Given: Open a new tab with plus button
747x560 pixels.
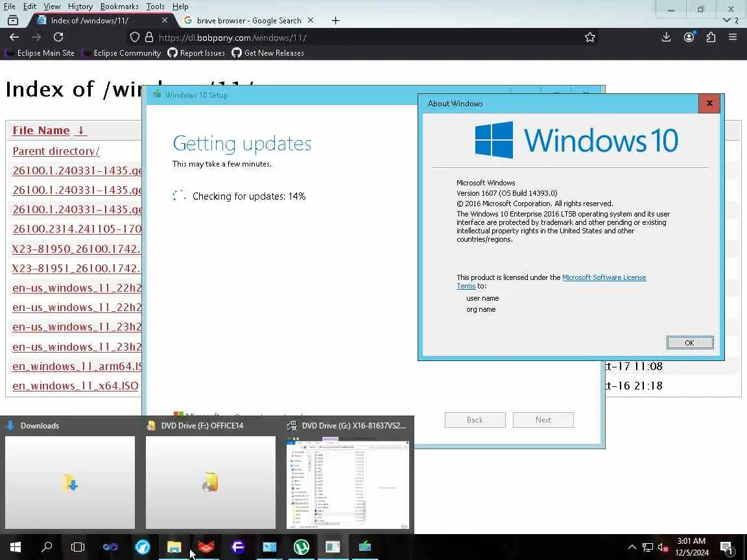Looking at the screenshot, I should pyautogui.click(x=335, y=21).
